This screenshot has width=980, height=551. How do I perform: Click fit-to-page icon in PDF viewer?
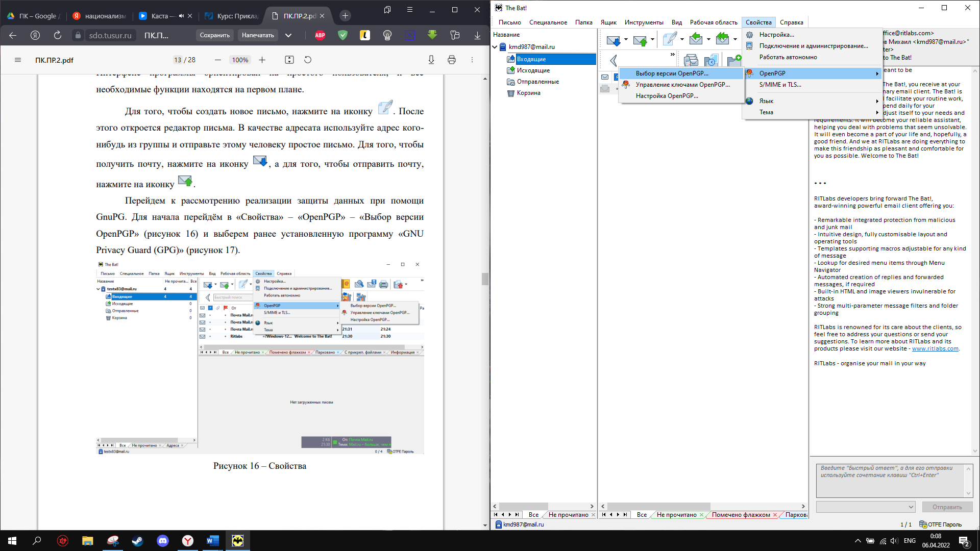pyautogui.click(x=289, y=60)
